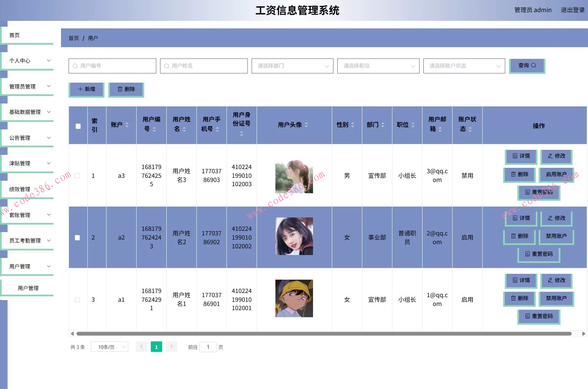Sort table by 用户头像 column arrows

[x=306, y=125]
